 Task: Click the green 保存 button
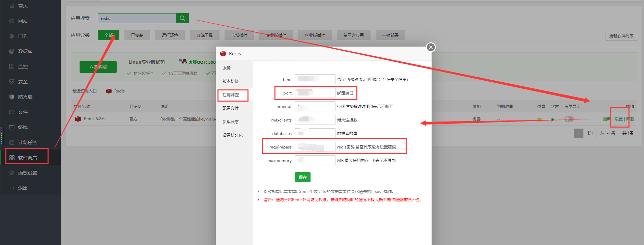(302, 177)
